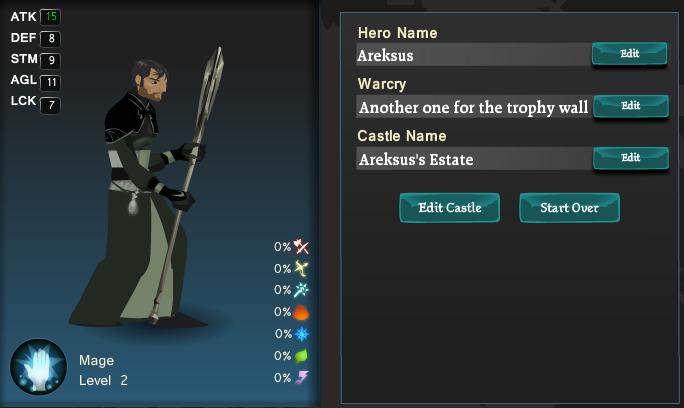
Task: Click the mage character holding the staff
Action: coord(146,190)
